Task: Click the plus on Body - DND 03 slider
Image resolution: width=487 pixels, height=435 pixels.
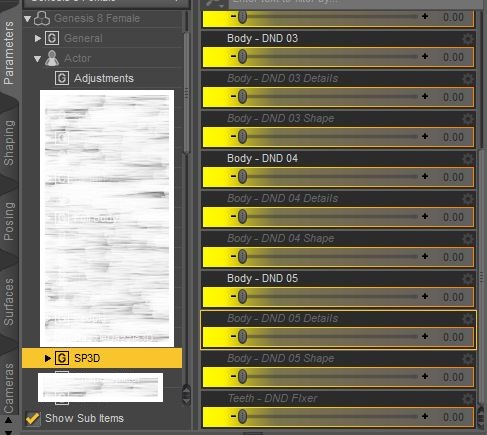Action: tap(425, 56)
